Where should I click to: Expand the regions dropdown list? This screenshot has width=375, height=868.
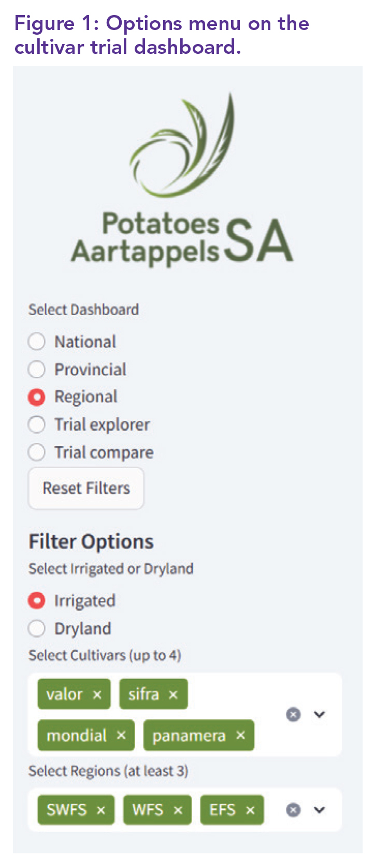tap(320, 810)
